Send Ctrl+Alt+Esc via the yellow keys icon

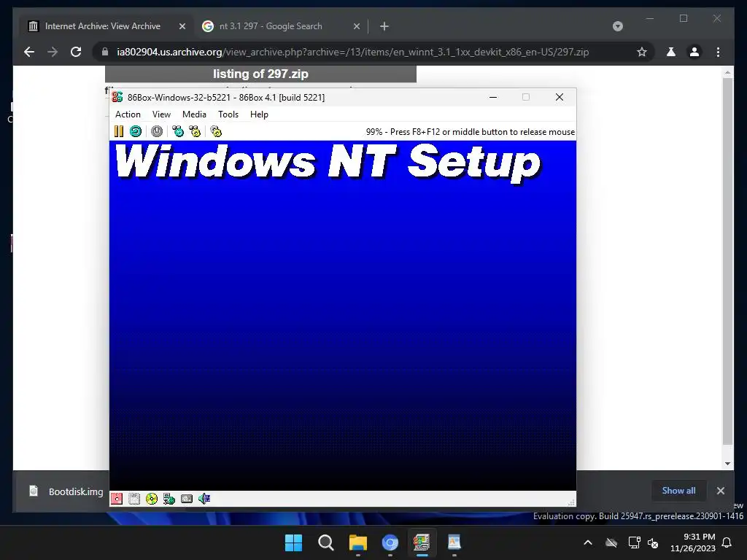(x=195, y=131)
